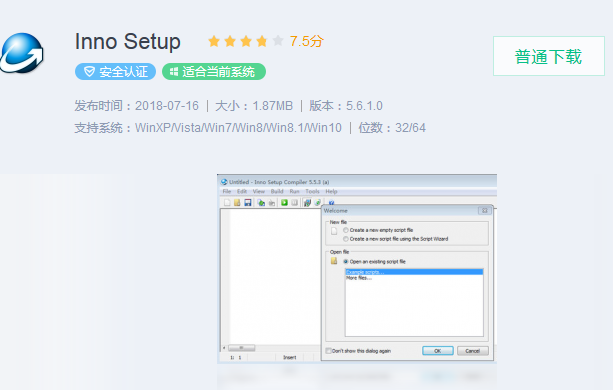Open the Tools menu in compiler window
613x390 pixels.
312,191
